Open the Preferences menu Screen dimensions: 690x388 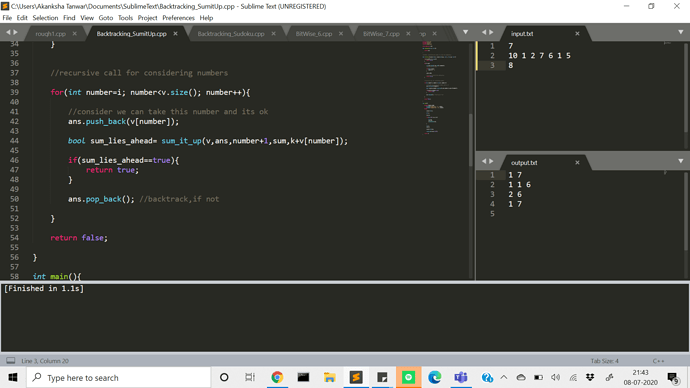(178, 18)
